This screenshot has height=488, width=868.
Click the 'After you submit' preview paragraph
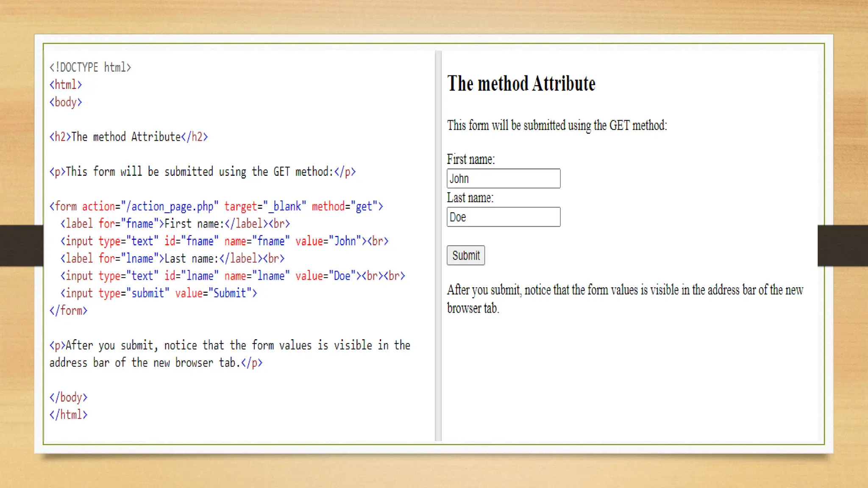(x=625, y=299)
